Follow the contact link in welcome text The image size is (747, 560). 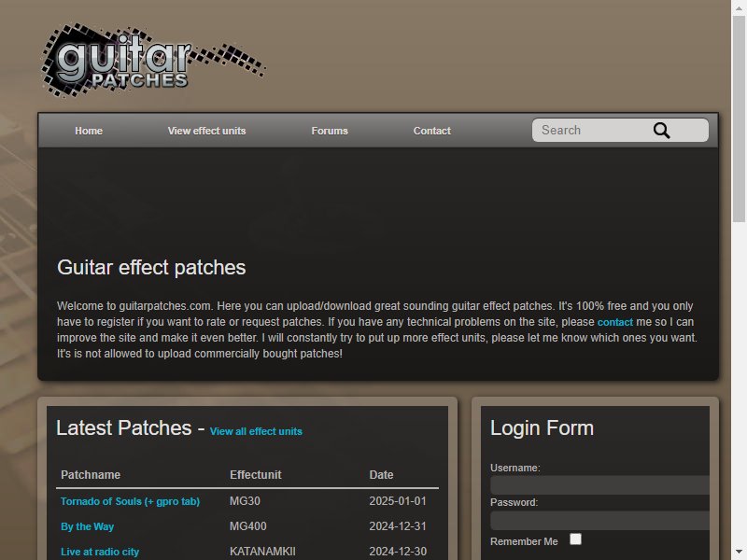click(615, 322)
